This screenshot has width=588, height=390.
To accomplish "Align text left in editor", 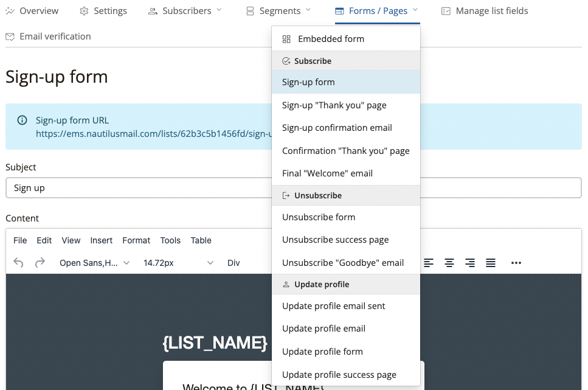I will point(429,263).
